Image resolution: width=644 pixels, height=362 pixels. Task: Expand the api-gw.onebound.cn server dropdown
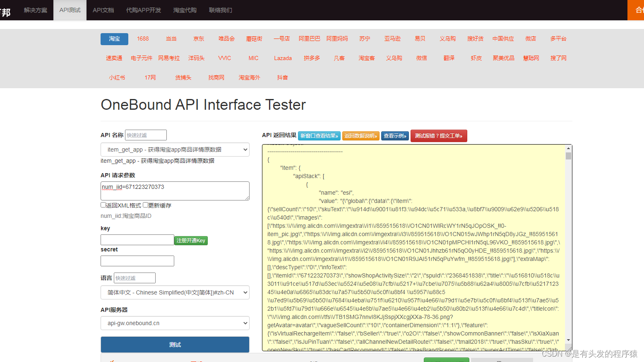(175, 323)
